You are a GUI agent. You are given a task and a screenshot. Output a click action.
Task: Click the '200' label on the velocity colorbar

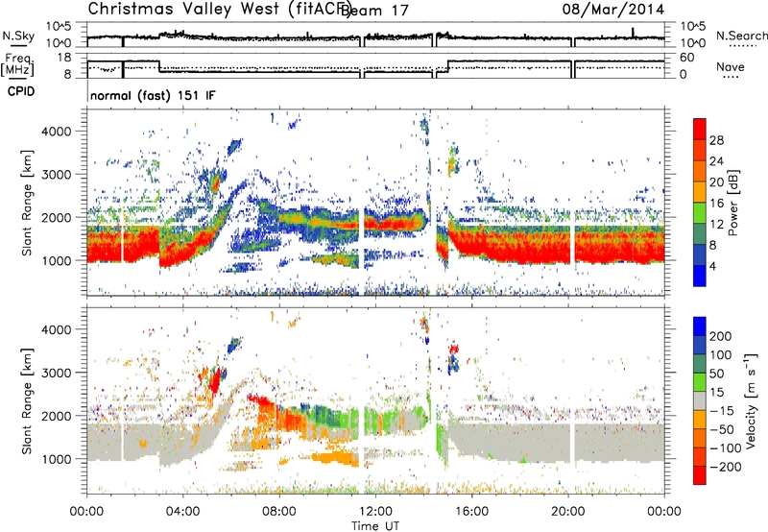(x=721, y=336)
